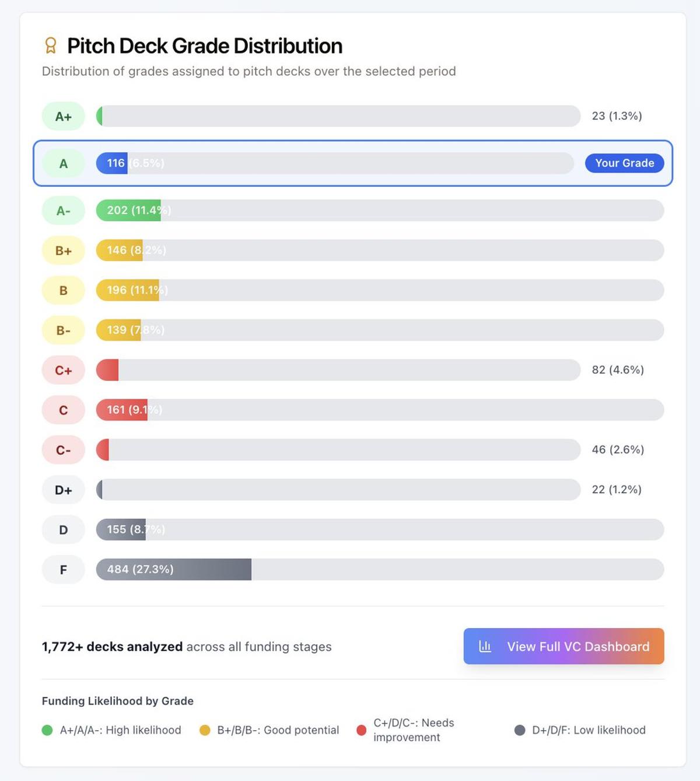Select the B+ grade badge
This screenshot has width=700, height=781.
pos(63,250)
